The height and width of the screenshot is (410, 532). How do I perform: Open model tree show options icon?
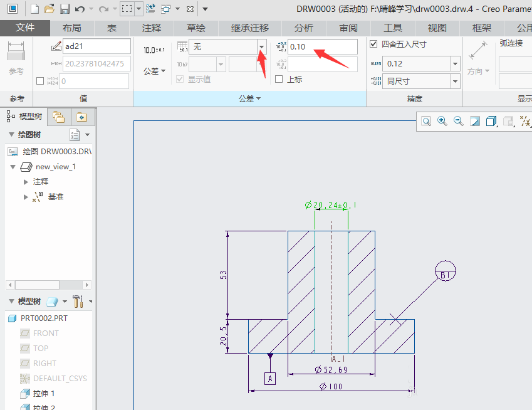click(52, 302)
